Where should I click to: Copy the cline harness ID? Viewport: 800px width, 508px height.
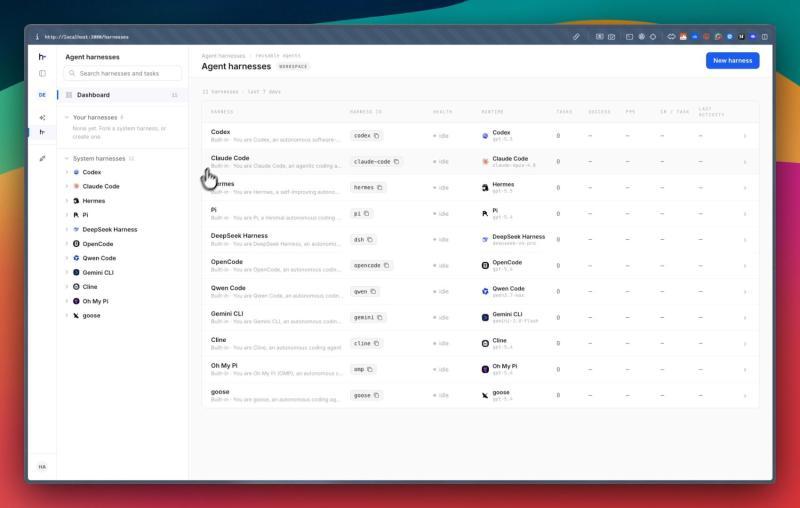point(377,343)
